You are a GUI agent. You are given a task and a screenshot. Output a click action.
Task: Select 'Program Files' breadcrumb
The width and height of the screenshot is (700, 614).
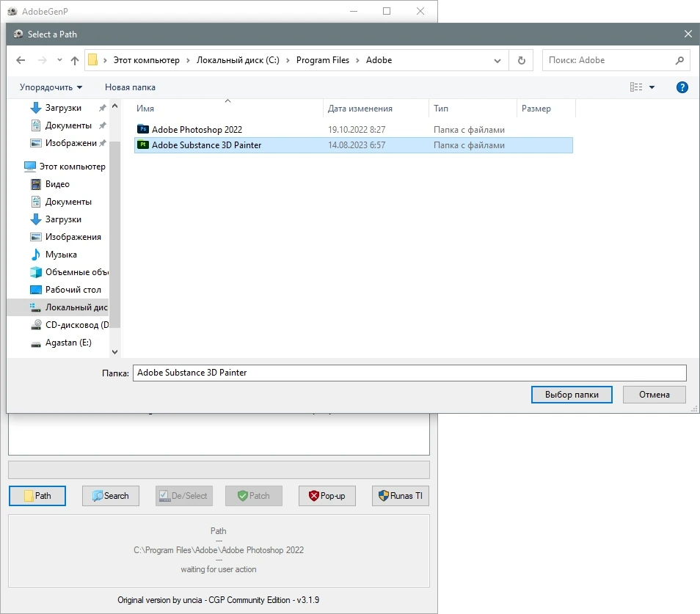click(x=323, y=60)
